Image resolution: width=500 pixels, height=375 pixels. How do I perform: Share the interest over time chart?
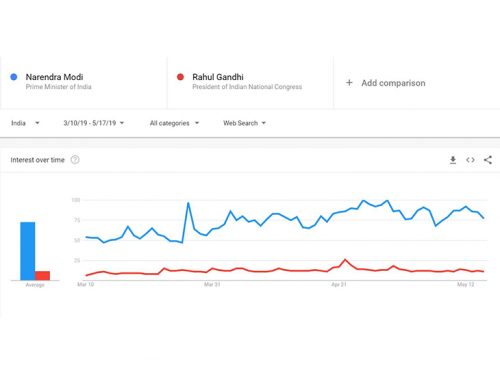pyautogui.click(x=488, y=160)
